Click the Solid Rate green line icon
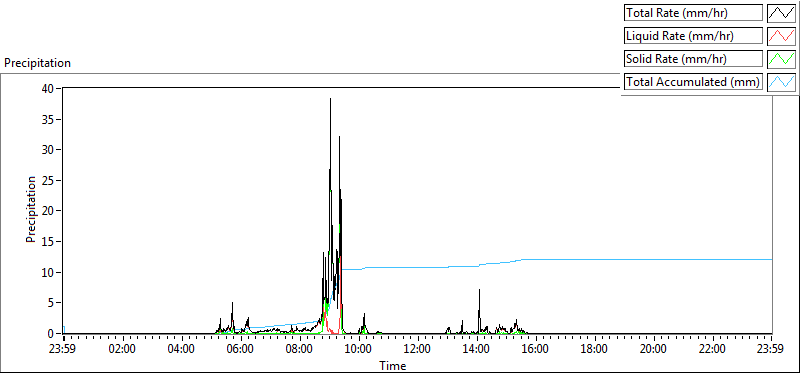This screenshot has height=373, width=800. pos(781,59)
